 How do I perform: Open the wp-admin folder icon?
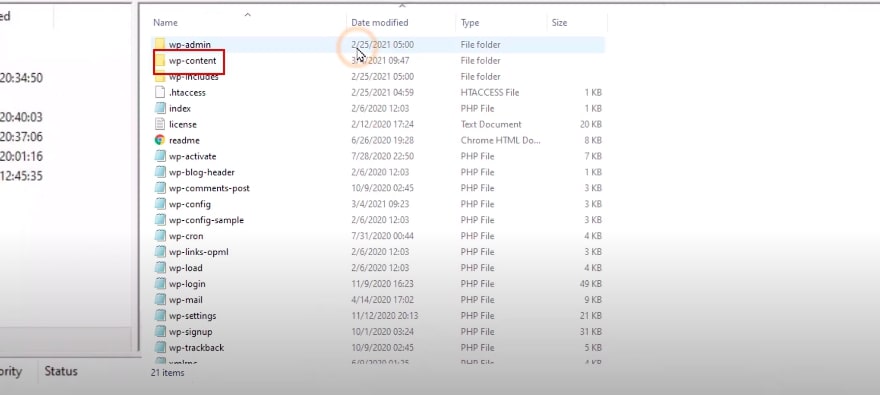pyautogui.click(x=160, y=44)
